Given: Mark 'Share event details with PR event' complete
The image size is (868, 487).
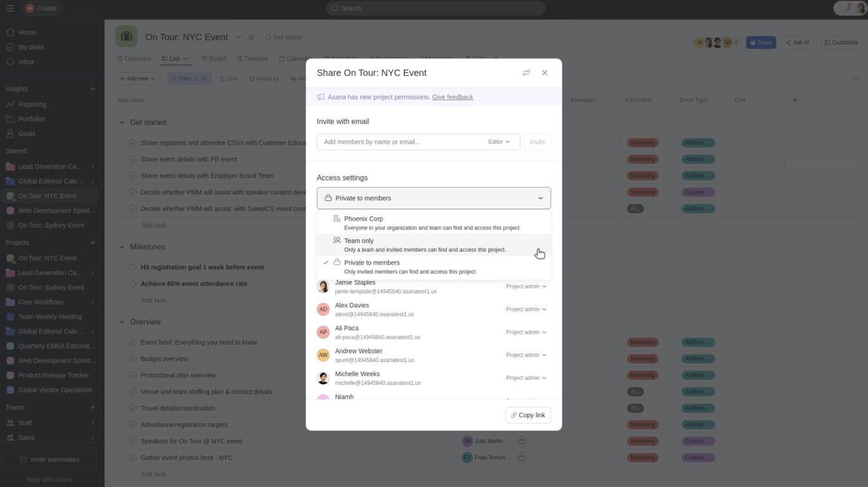Looking at the screenshot, I should coord(133,159).
